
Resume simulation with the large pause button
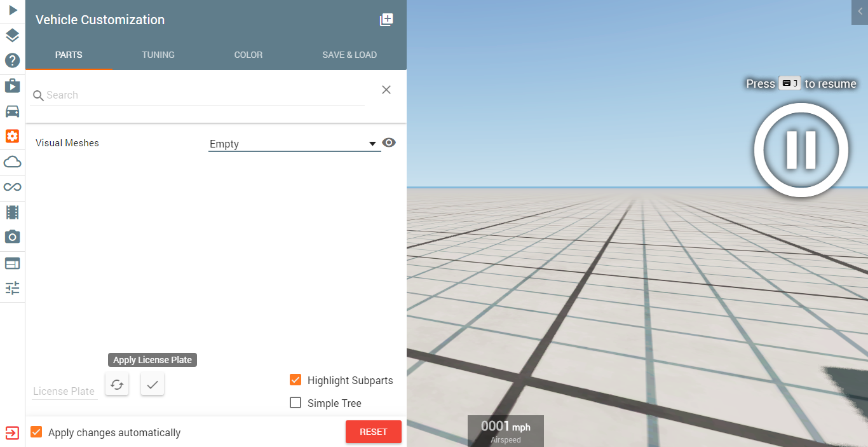(x=801, y=150)
